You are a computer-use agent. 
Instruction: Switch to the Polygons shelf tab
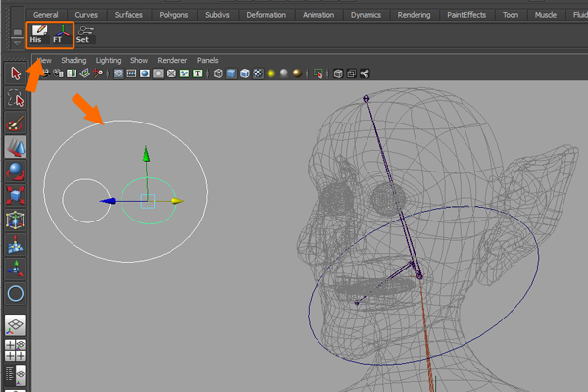(x=173, y=15)
